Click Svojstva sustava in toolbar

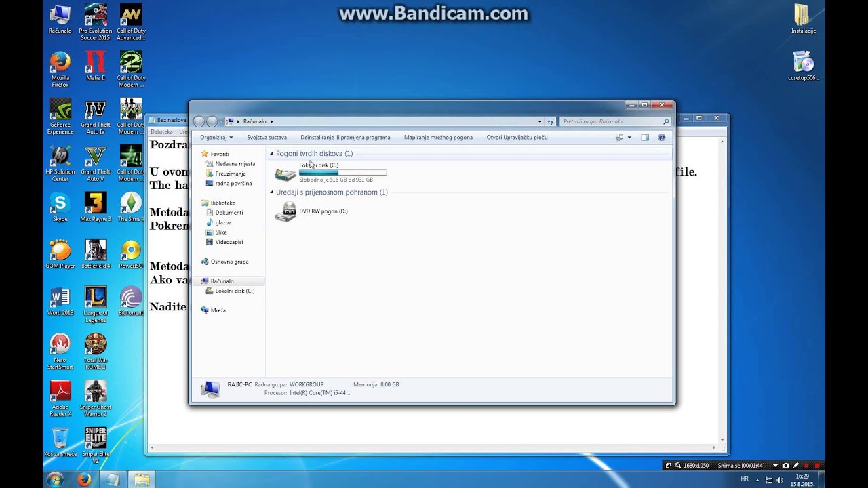click(x=267, y=137)
